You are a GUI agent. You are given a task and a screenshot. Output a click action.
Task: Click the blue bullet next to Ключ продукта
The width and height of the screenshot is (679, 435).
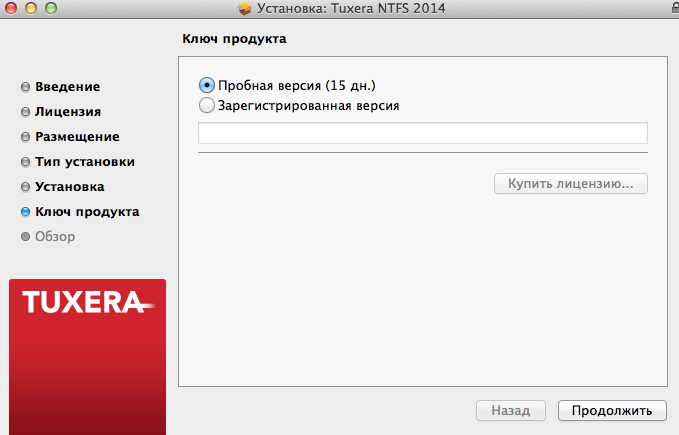[x=26, y=212]
